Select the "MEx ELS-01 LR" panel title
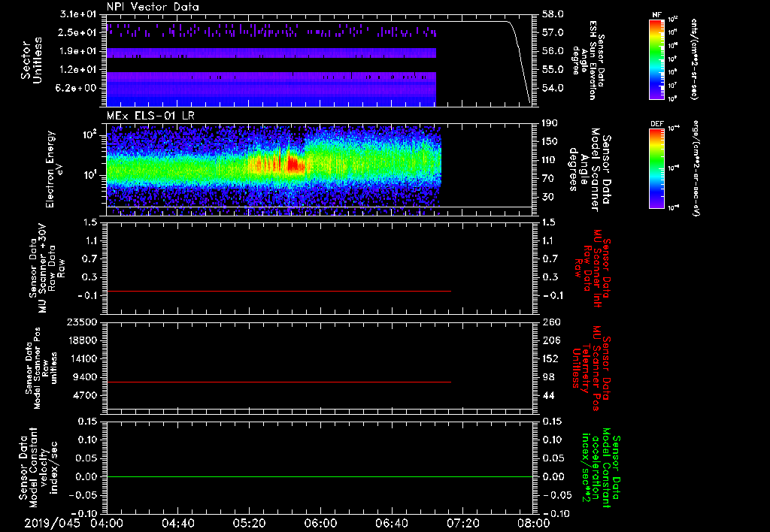 (x=150, y=116)
